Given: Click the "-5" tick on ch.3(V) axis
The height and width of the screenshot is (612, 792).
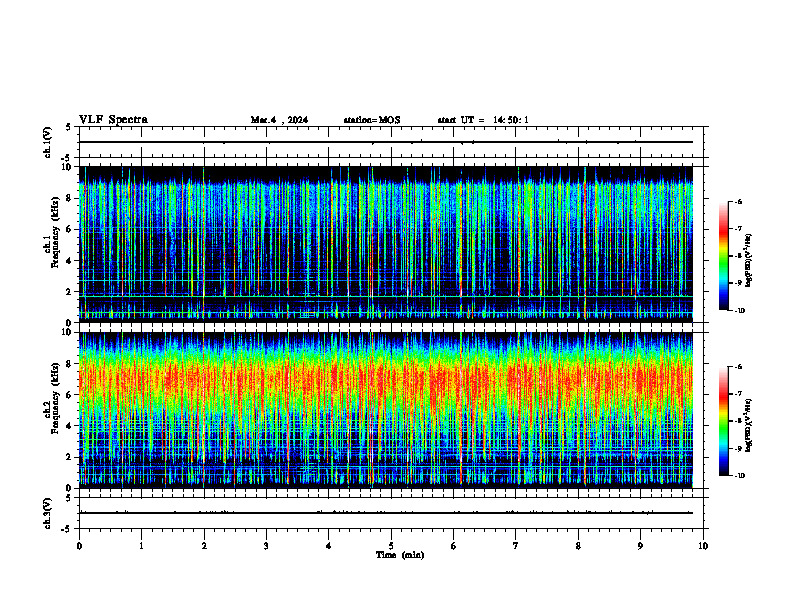Looking at the screenshot, I should point(68,529).
